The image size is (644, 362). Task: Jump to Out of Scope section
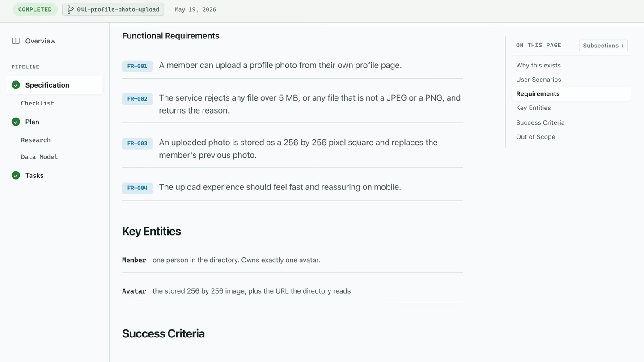536,137
